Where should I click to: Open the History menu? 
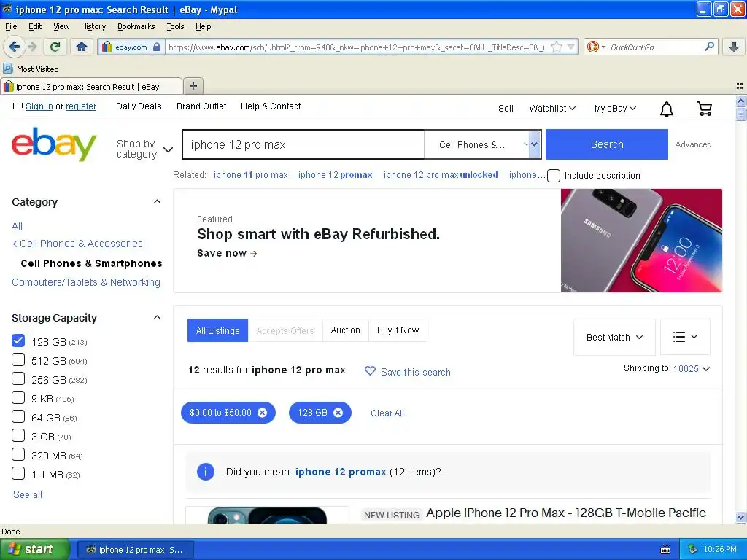93,26
